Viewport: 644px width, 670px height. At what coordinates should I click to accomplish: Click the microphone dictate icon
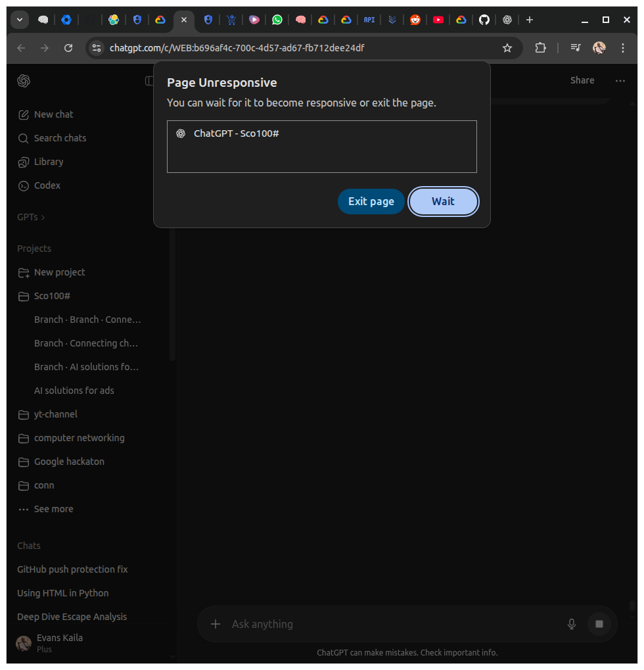pyautogui.click(x=572, y=624)
